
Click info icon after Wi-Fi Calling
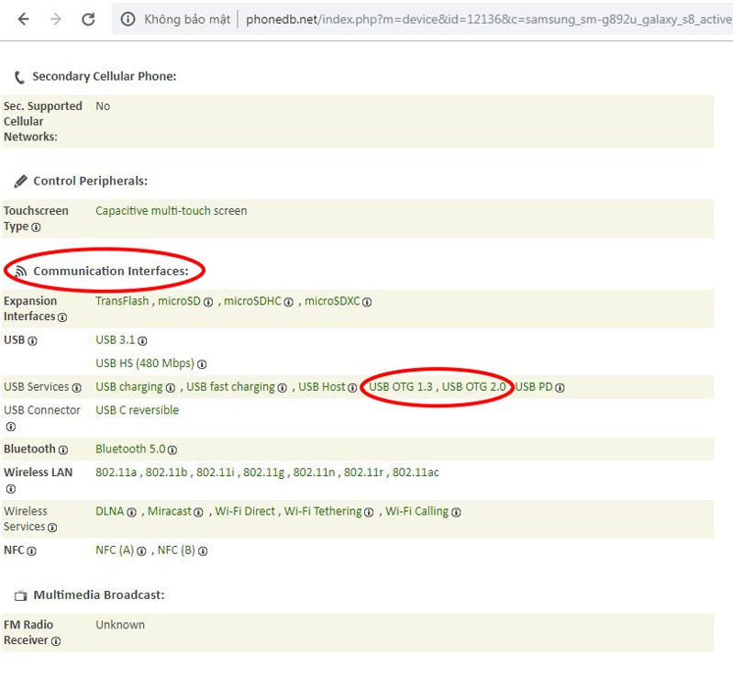point(456,512)
